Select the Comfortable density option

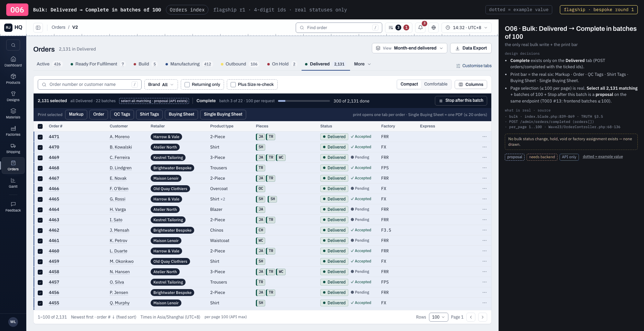pos(436,84)
